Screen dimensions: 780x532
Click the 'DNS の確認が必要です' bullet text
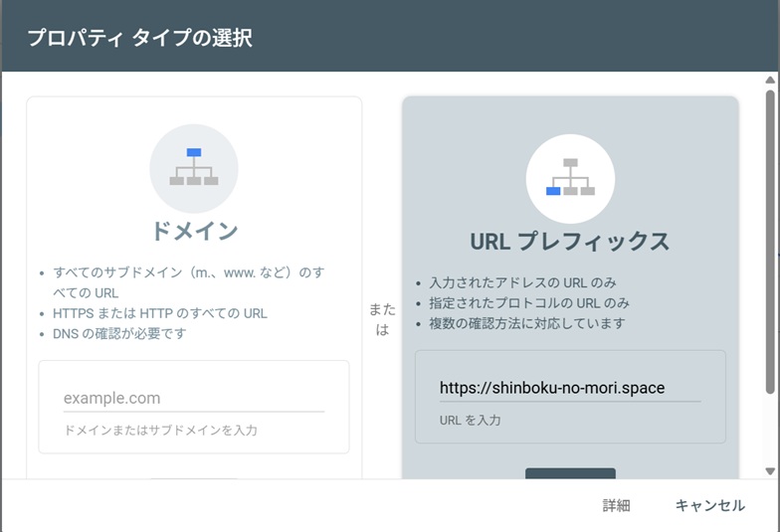pyautogui.click(x=119, y=333)
